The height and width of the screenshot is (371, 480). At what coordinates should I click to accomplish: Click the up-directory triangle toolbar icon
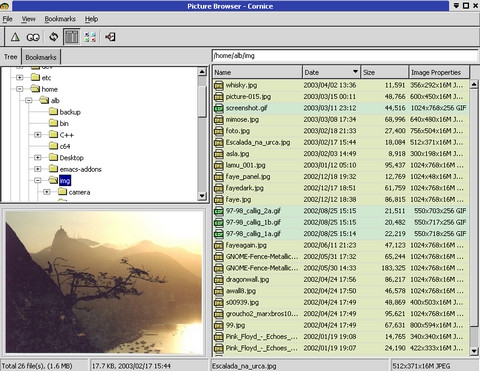pos(15,37)
